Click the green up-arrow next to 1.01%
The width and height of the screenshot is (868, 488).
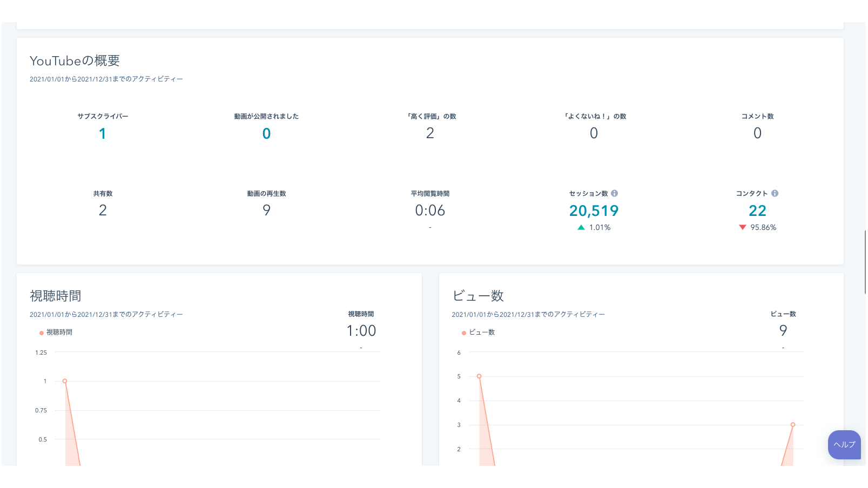(581, 227)
